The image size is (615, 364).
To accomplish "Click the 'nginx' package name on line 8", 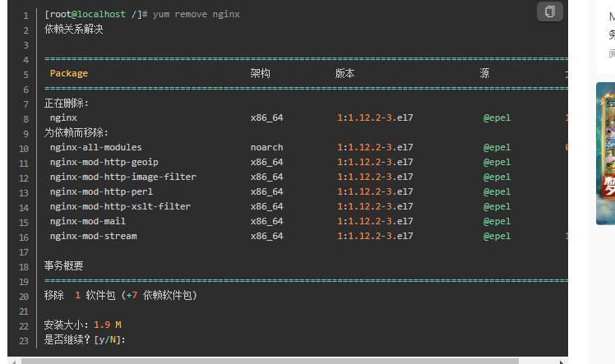I will click(63, 118).
